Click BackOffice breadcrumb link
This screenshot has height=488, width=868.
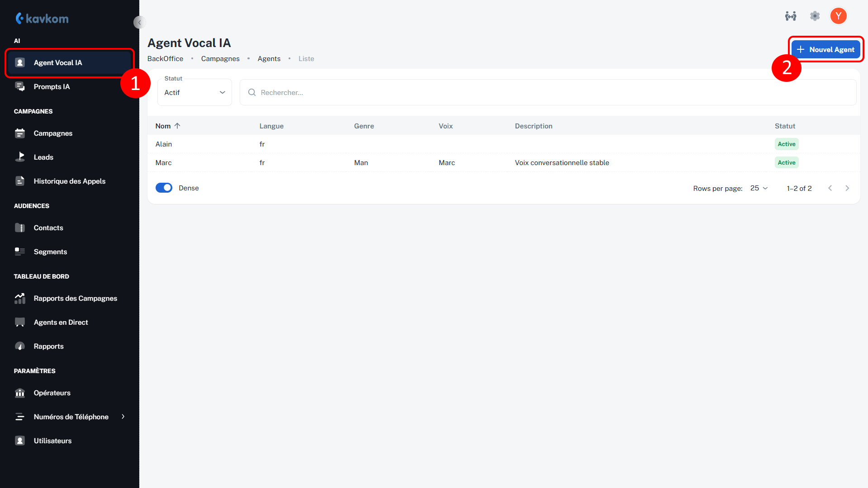pos(165,59)
